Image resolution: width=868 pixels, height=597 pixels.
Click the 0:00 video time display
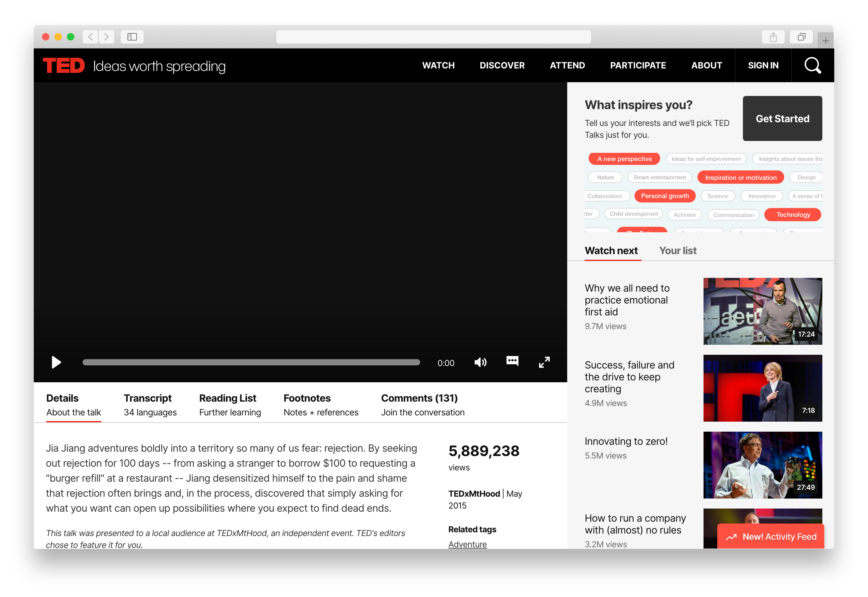[445, 363]
